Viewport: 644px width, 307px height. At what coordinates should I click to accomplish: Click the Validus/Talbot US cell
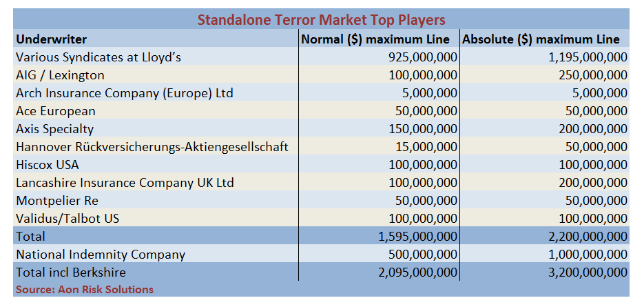point(66,218)
